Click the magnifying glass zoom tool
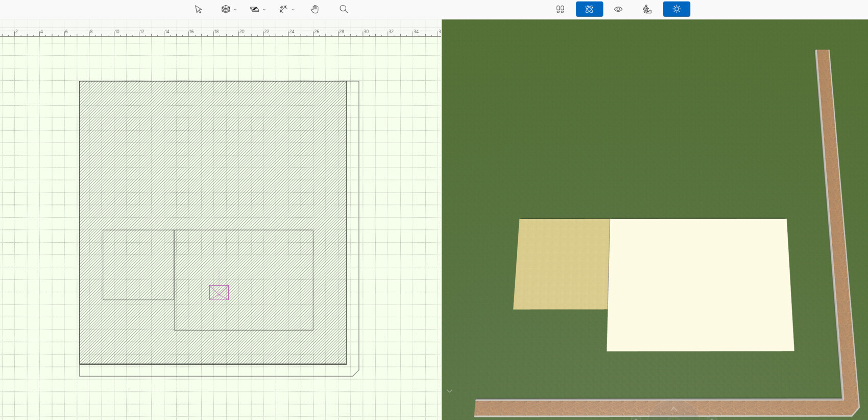The image size is (868, 420). [344, 9]
